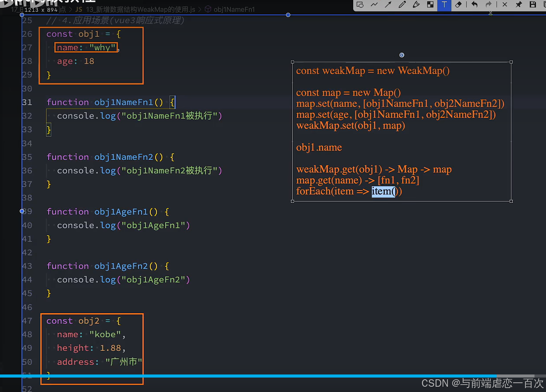Click 'const weakMap = new WeakMap()' note text
Image resolution: width=546 pixels, height=392 pixels.
[x=373, y=71]
